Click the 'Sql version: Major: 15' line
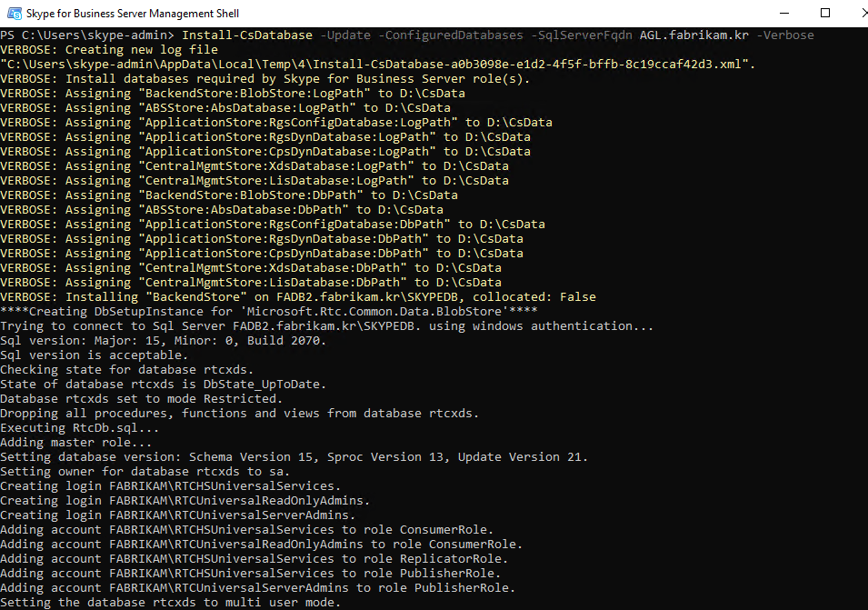Screen dimensions: 868x610 point(164,340)
